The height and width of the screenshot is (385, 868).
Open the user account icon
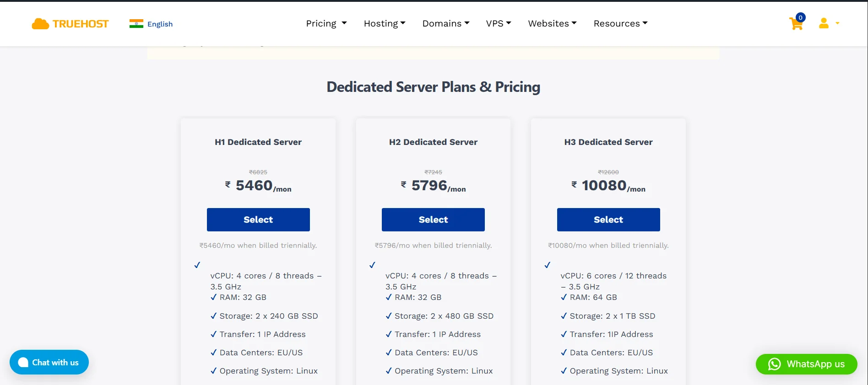point(824,23)
